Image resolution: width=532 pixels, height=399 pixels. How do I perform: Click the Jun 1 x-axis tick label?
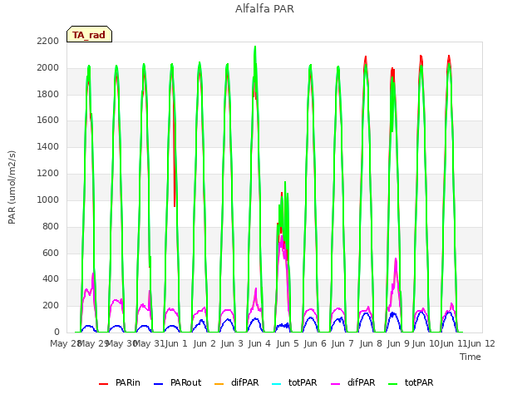click(x=176, y=343)
